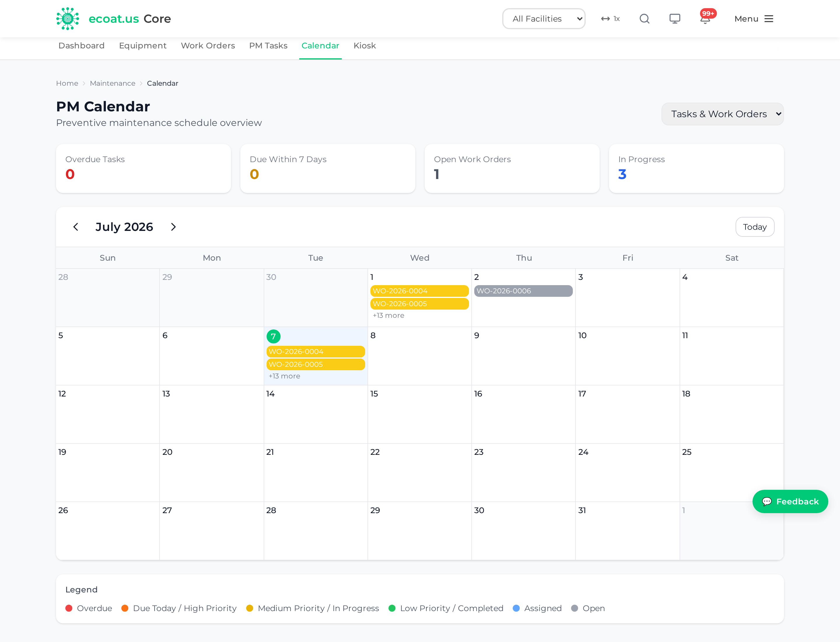Open gray WO-2026-0006 on July 2
This screenshot has height=642, width=840.
click(523, 291)
